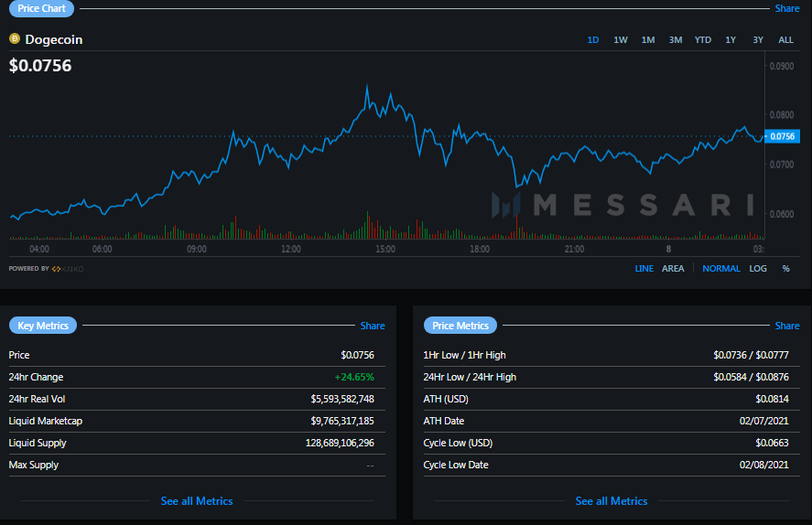Image resolution: width=812 pixels, height=525 pixels.
Task: Click the $9,765,317,185 marketcap value
Action: [x=342, y=421]
